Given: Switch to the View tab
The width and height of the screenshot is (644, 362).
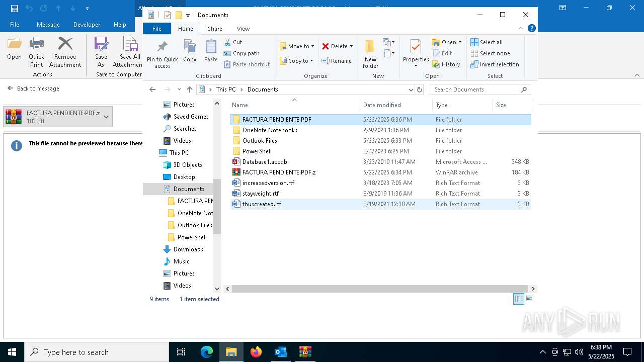Looking at the screenshot, I should (243, 29).
